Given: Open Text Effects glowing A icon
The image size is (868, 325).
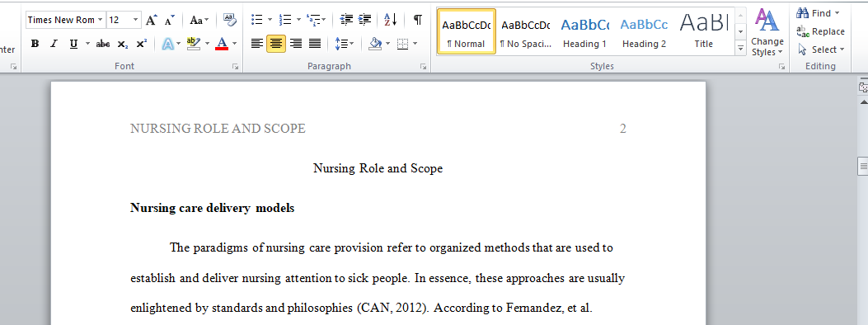Looking at the screenshot, I should tap(168, 44).
